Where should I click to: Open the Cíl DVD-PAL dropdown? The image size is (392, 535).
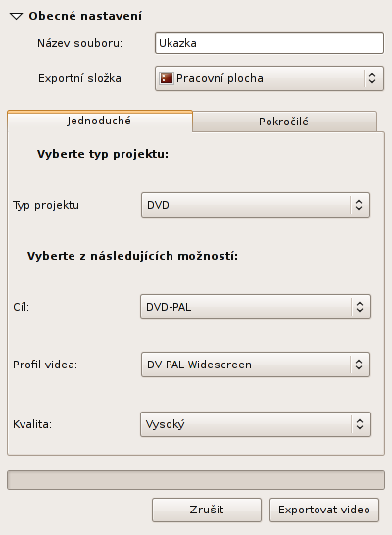tap(256, 307)
